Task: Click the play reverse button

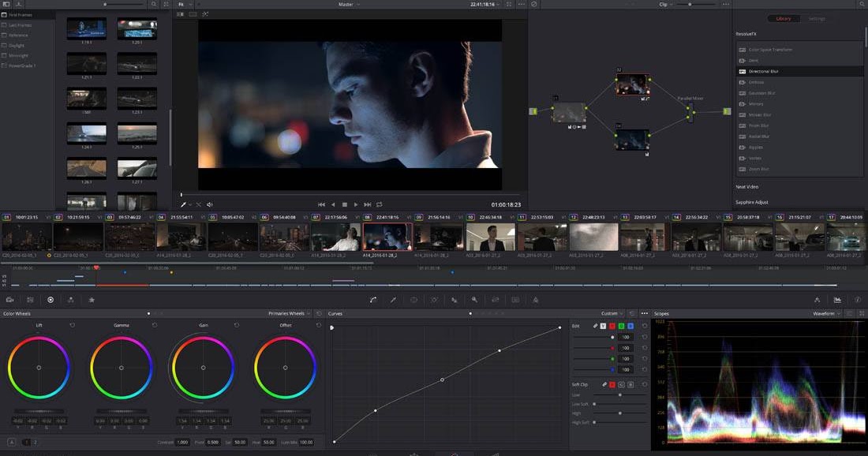Action: coord(333,204)
